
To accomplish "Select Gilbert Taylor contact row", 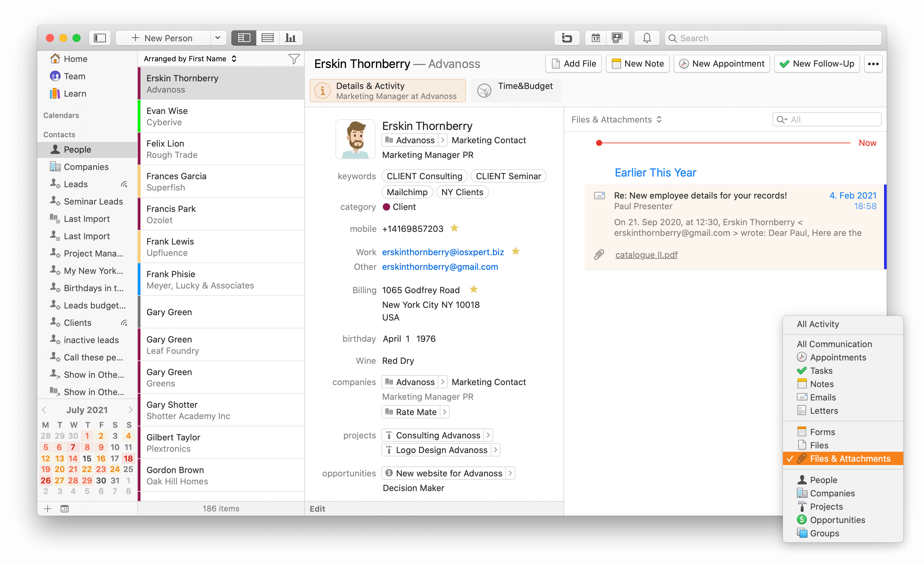I will click(x=221, y=443).
